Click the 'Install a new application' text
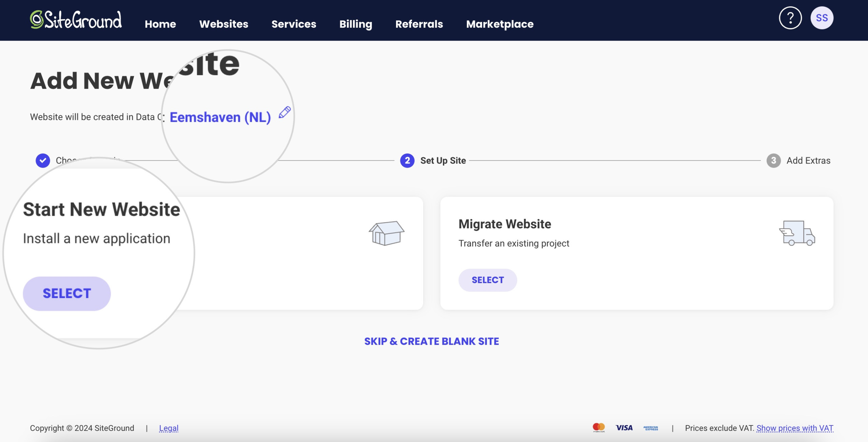Viewport: 868px width, 442px height. click(97, 239)
